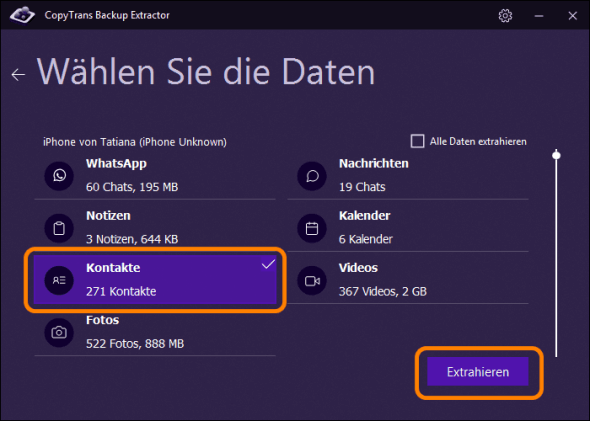Viewport: 590px width, 421px height.
Task: Select the Fotos title
Action: [x=102, y=320]
